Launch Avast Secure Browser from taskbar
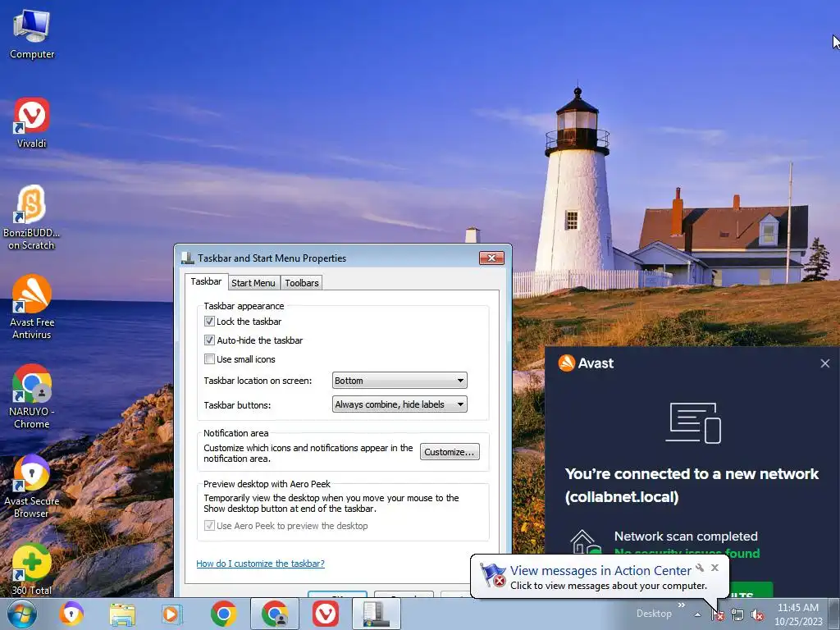Screen dimensions: 840x630 point(71,614)
